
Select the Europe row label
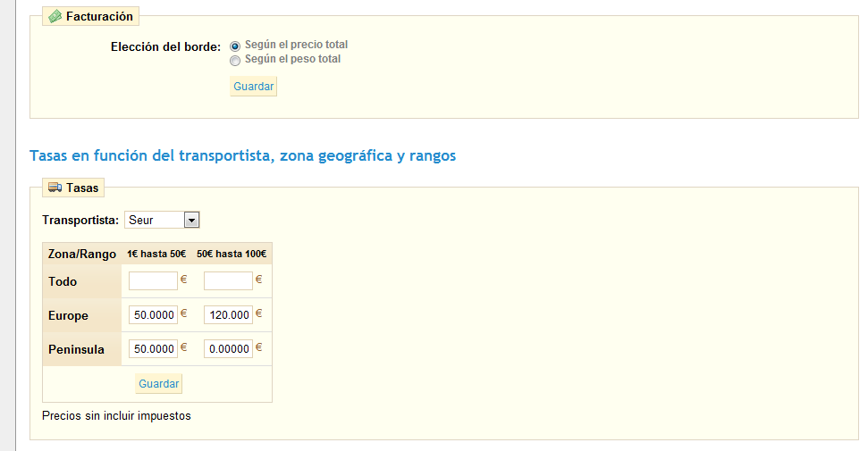point(68,315)
